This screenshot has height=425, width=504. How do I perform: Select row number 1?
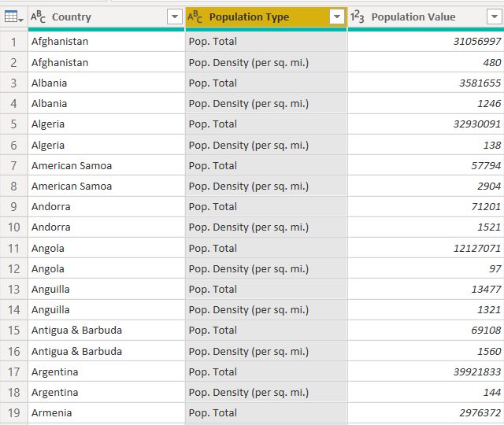(14, 42)
